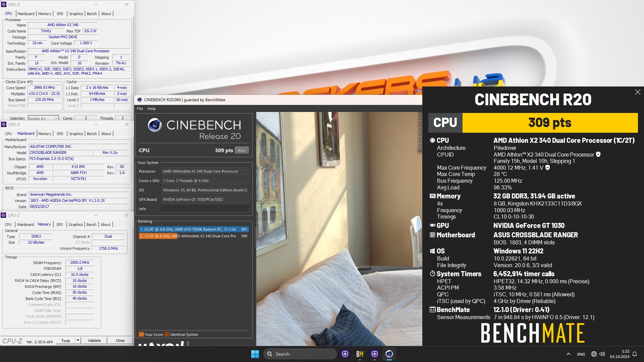
Task: Open the Windows Start menu
Action: click(x=255, y=354)
